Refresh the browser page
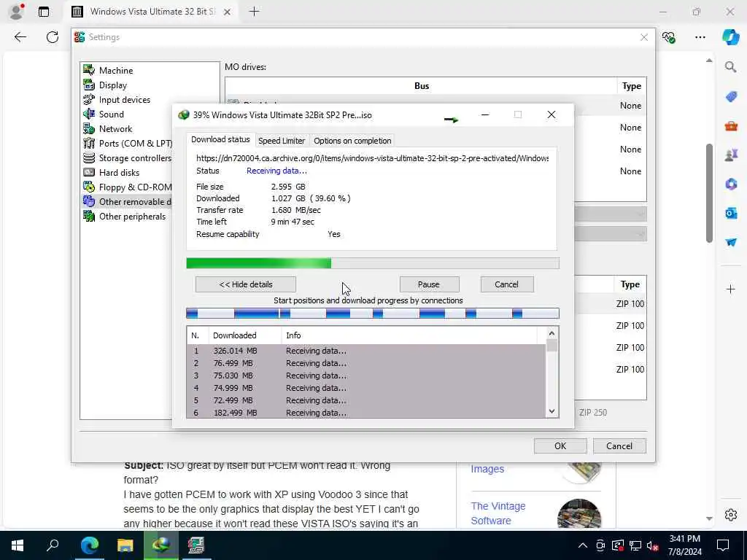 53,37
